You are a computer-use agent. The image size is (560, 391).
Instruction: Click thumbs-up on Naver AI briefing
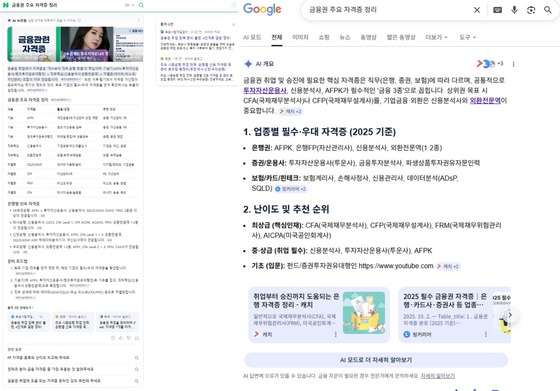tap(121, 338)
